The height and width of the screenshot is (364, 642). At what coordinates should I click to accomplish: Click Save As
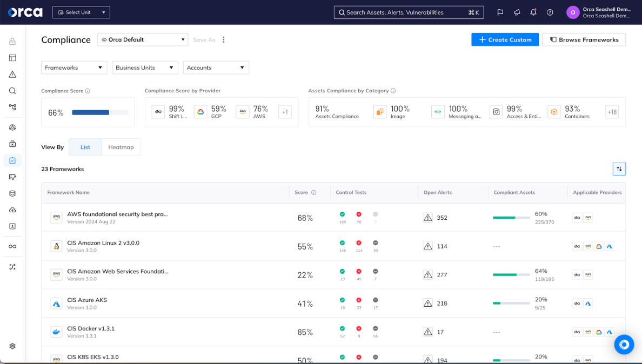[204, 39]
